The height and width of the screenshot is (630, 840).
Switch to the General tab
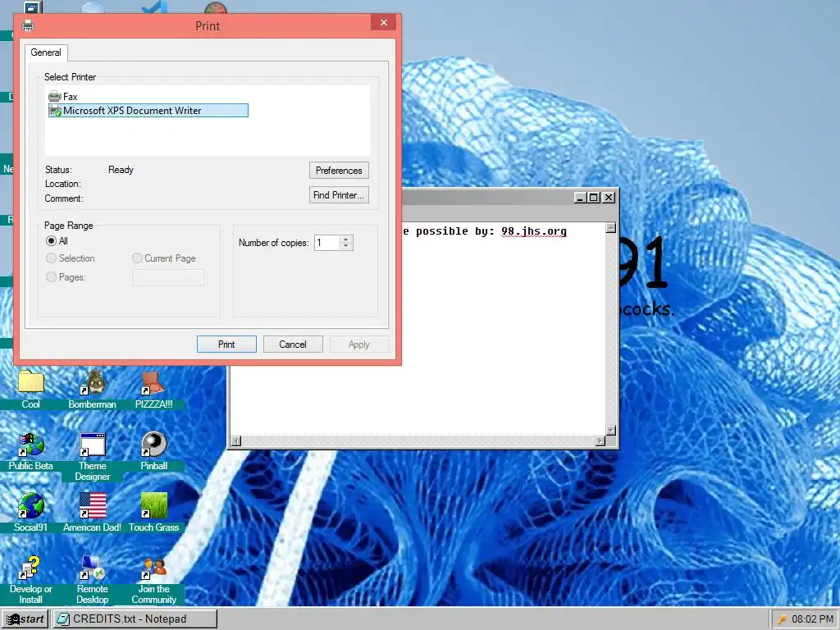(46, 52)
